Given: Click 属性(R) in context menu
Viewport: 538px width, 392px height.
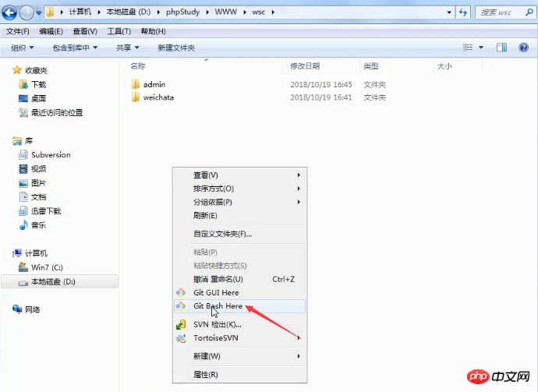Looking at the screenshot, I should 206,375.
